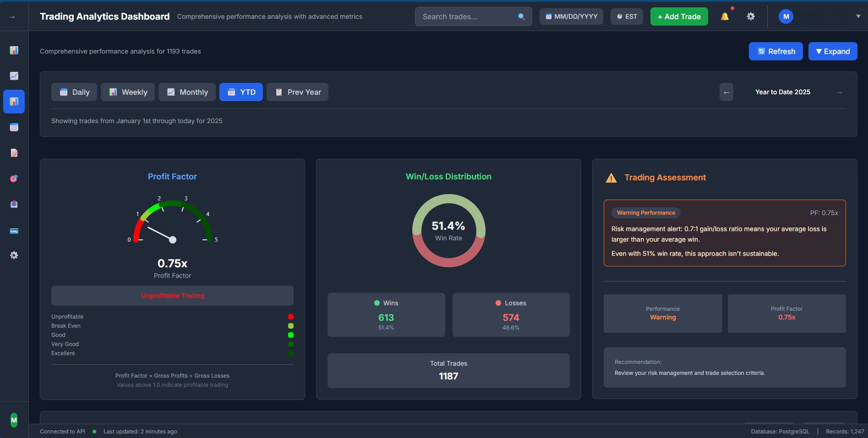Keep YTD selected by clicking its button
The height and width of the screenshot is (438, 868).
pos(241,92)
